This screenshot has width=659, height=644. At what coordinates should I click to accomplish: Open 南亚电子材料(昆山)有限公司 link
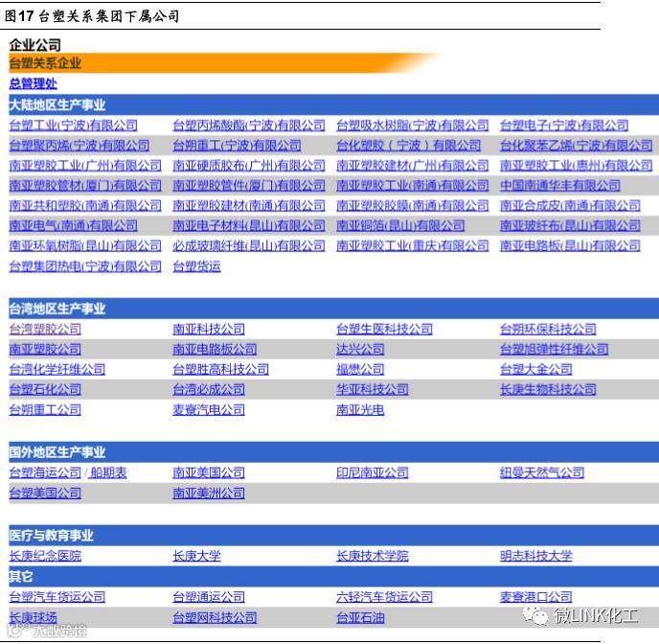pyautogui.click(x=249, y=226)
